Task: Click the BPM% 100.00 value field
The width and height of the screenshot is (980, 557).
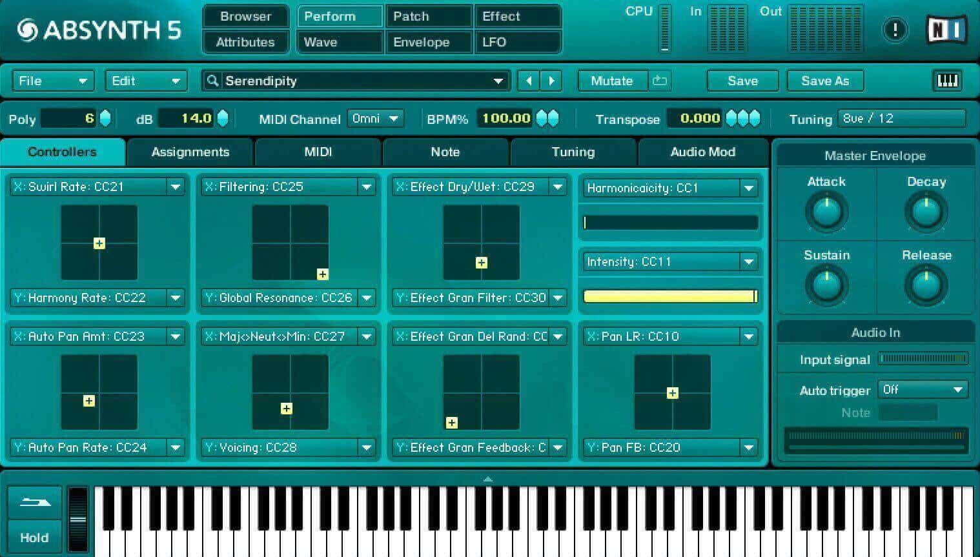Action: coord(505,118)
